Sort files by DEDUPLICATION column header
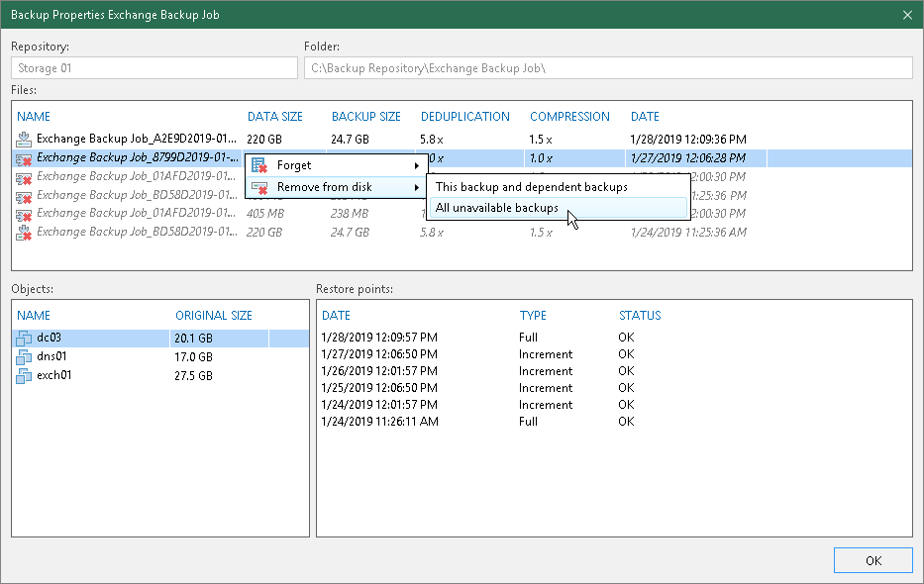Image resolution: width=924 pixels, height=584 pixels. (465, 116)
